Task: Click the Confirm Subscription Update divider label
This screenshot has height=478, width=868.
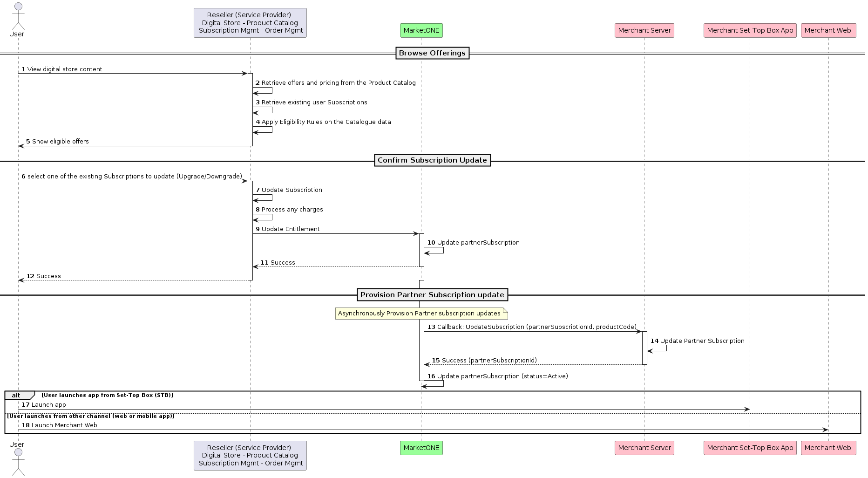Action: (x=432, y=160)
